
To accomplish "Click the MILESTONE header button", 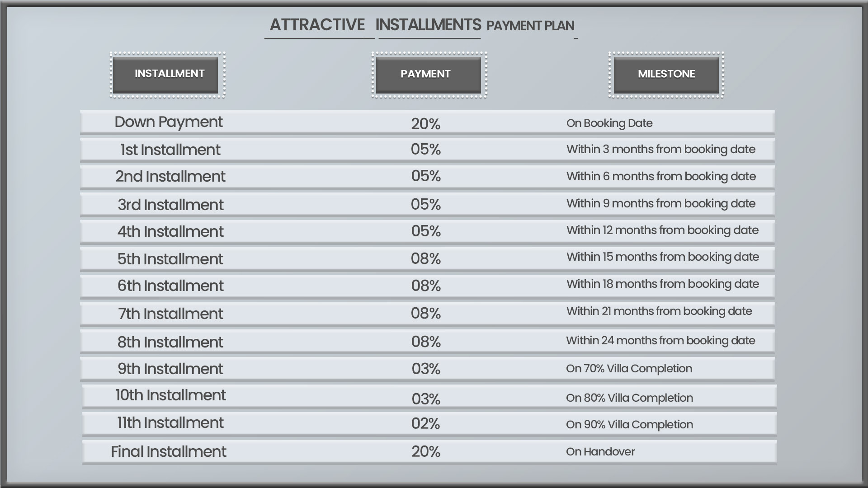I will coord(666,75).
